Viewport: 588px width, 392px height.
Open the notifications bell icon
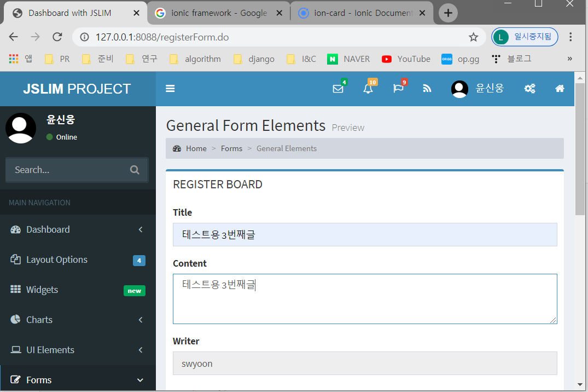(368, 89)
